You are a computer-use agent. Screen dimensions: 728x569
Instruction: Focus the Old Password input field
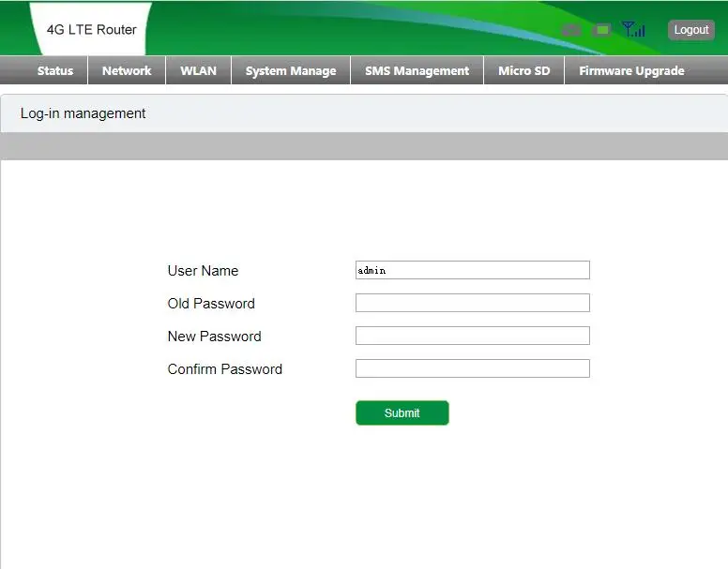coord(472,303)
